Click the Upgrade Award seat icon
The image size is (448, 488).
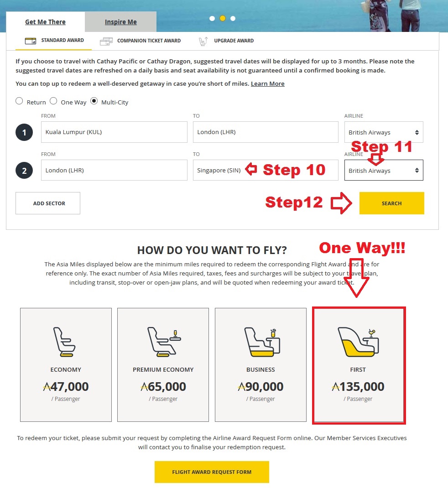[203, 41]
